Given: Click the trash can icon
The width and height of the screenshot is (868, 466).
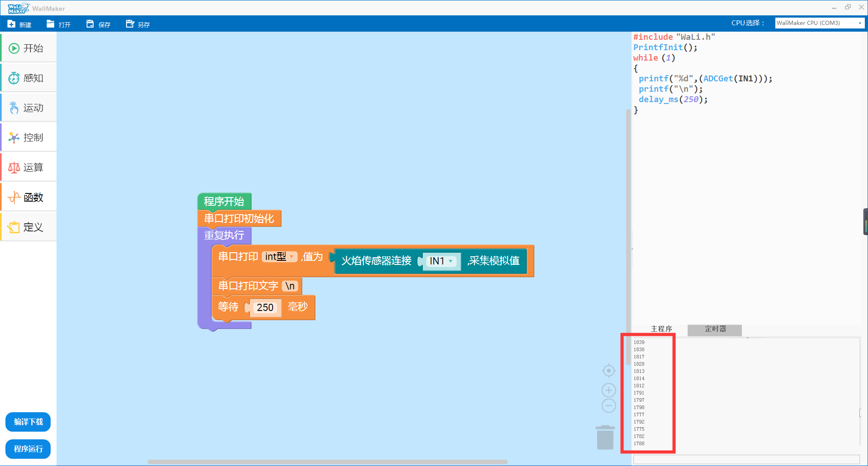Looking at the screenshot, I should point(605,438).
